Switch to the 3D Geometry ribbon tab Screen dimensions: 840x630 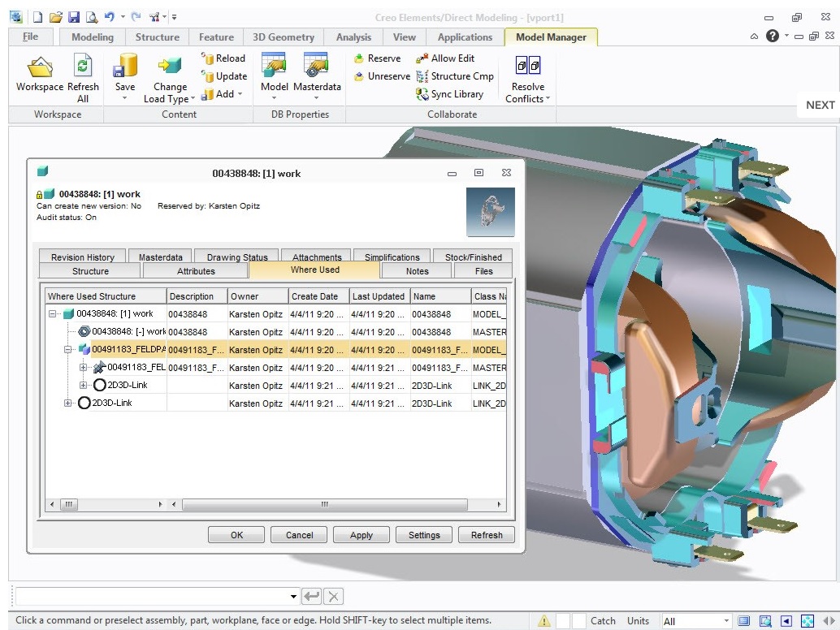coord(284,37)
